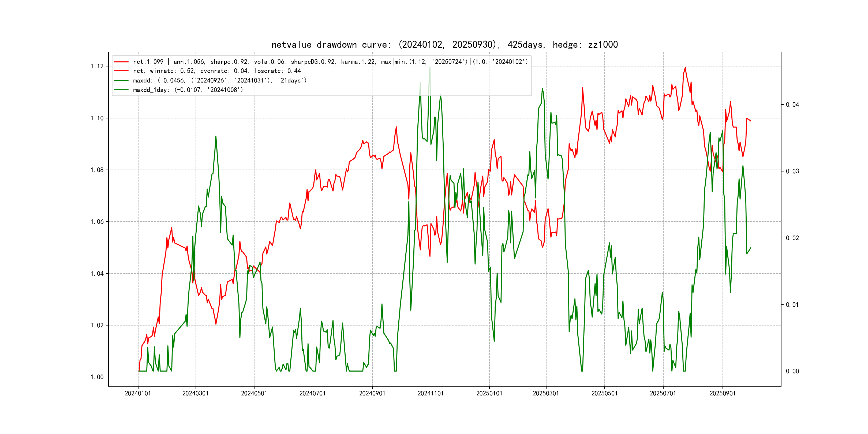This screenshot has width=868, height=434.
Task: Click the x-axis label 20241101
Action: click(x=431, y=394)
